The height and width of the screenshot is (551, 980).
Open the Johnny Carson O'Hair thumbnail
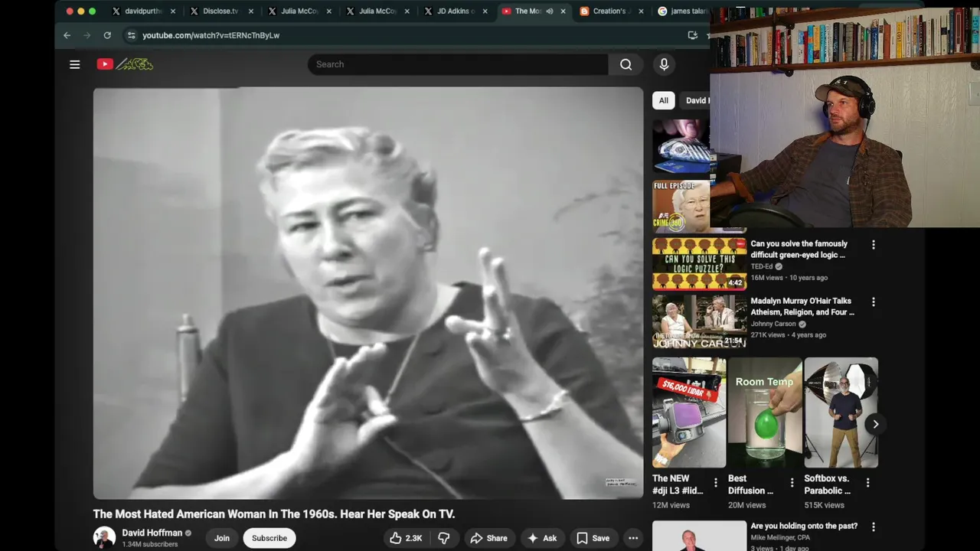[699, 321]
